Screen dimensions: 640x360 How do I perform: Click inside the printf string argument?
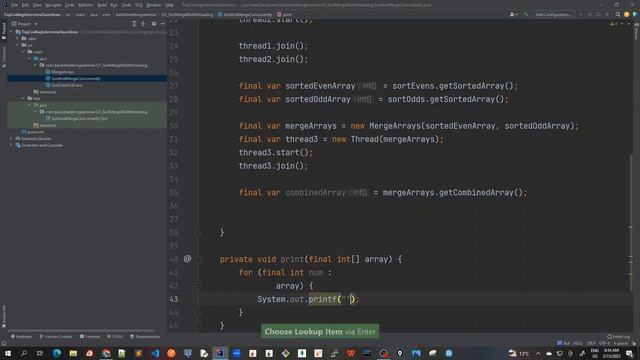click(x=346, y=299)
